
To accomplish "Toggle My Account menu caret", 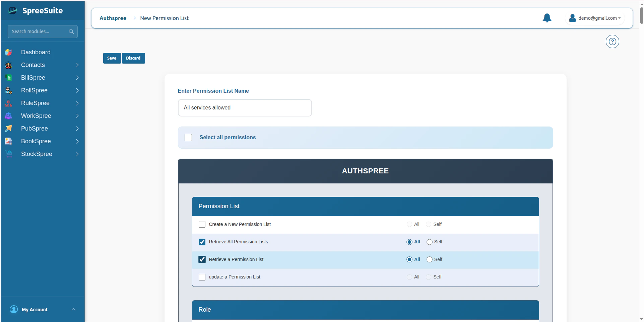I will (x=73, y=309).
